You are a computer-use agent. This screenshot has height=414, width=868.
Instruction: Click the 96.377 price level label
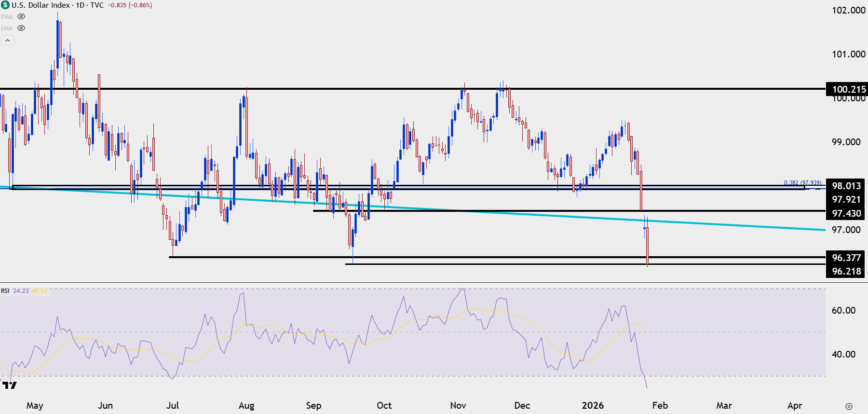click(x=846, y=258)
